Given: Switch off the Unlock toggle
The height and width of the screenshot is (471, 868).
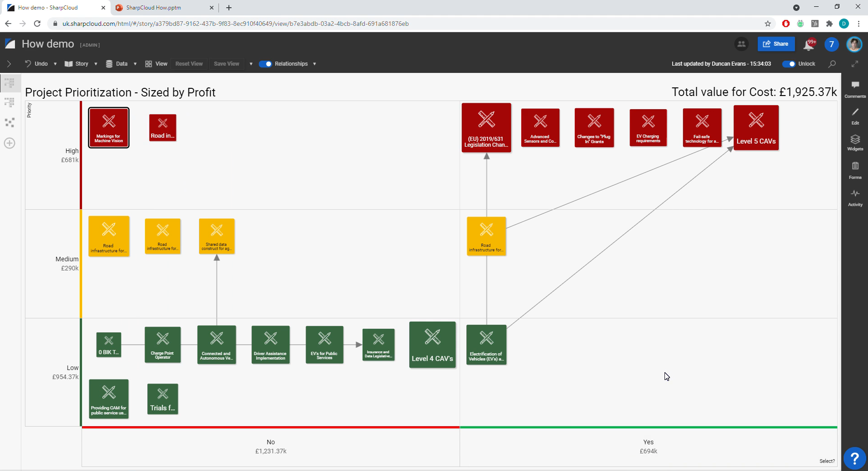Looking at the screenshot, I should (x=789, y=64).
